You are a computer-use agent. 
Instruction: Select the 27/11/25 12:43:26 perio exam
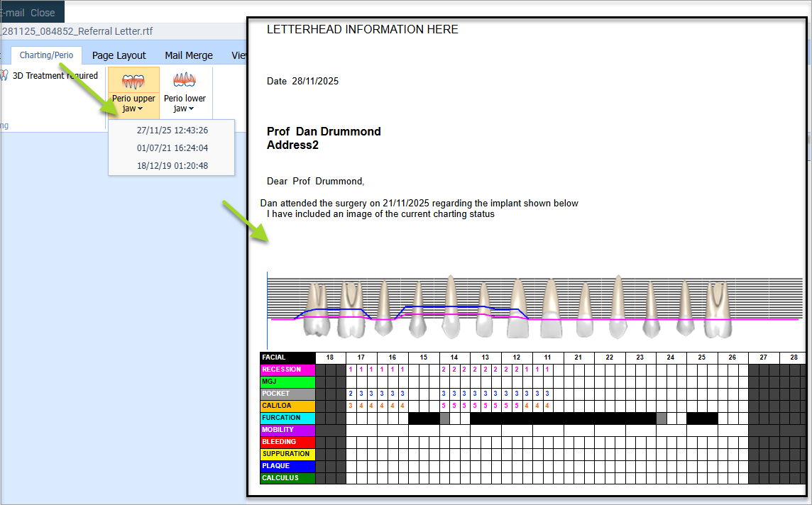[172, 131]
